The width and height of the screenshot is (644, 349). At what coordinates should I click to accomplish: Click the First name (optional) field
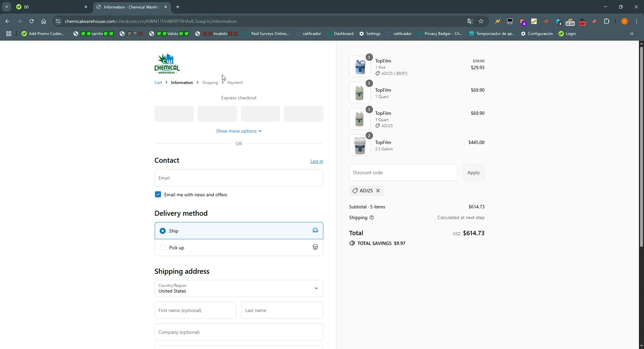[195, 310]
